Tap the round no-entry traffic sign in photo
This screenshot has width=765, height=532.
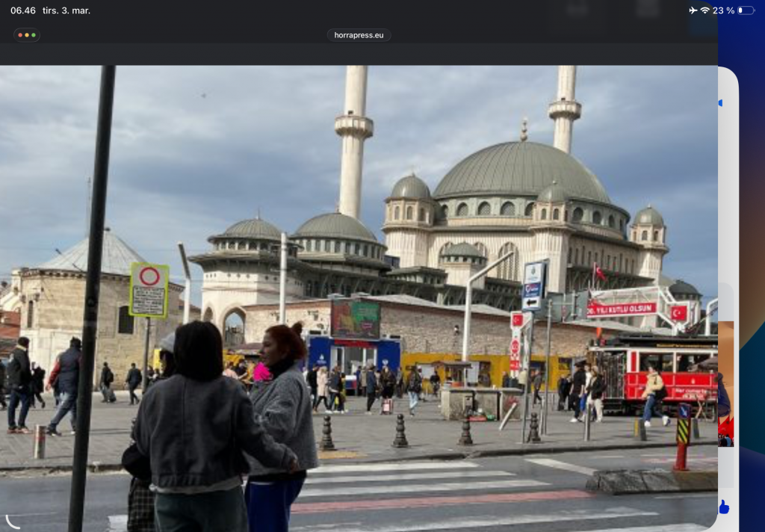point(149,276)
